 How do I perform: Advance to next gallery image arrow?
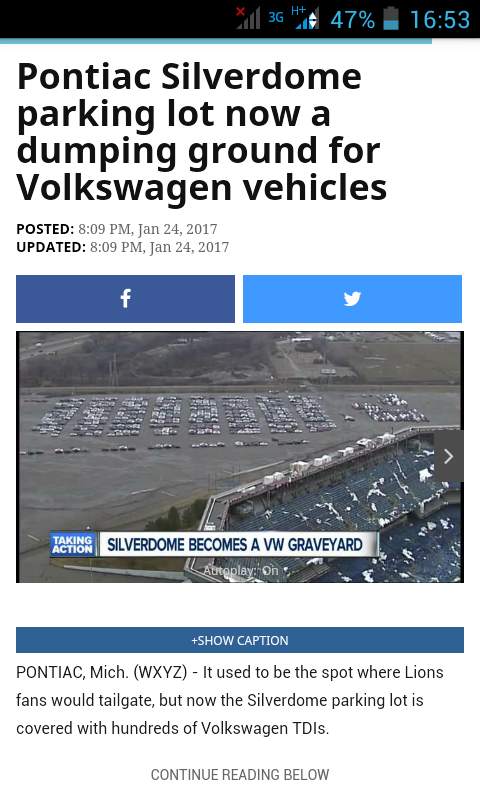point(448,456)
